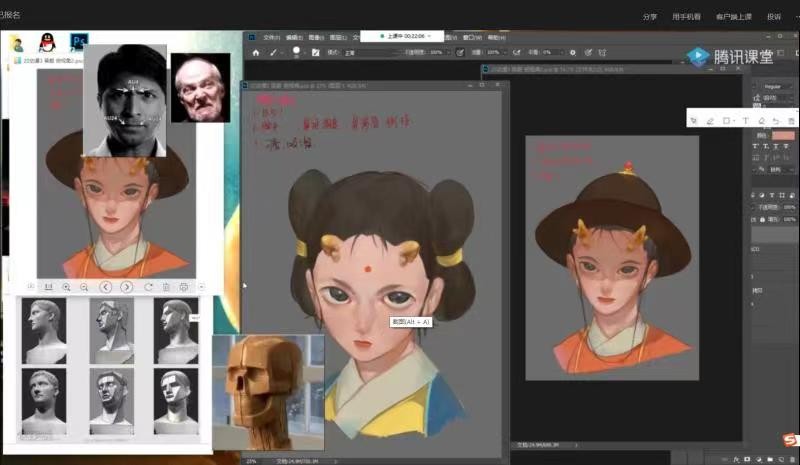
Task: Click 用手机看 link in top bar
Action: (x=686, y=17)
